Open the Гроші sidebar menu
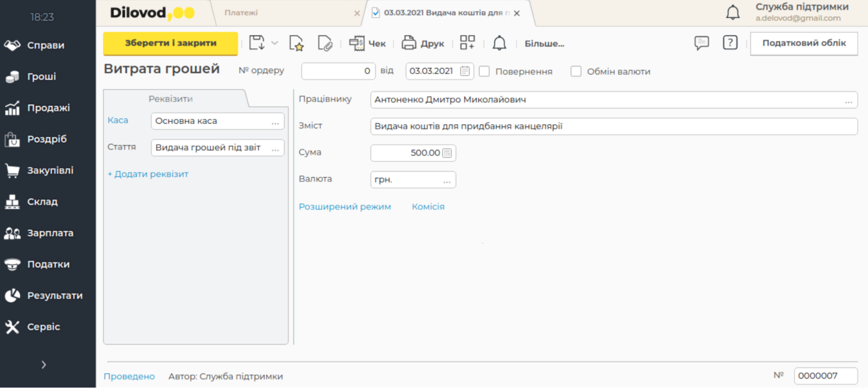 point(41,76)
